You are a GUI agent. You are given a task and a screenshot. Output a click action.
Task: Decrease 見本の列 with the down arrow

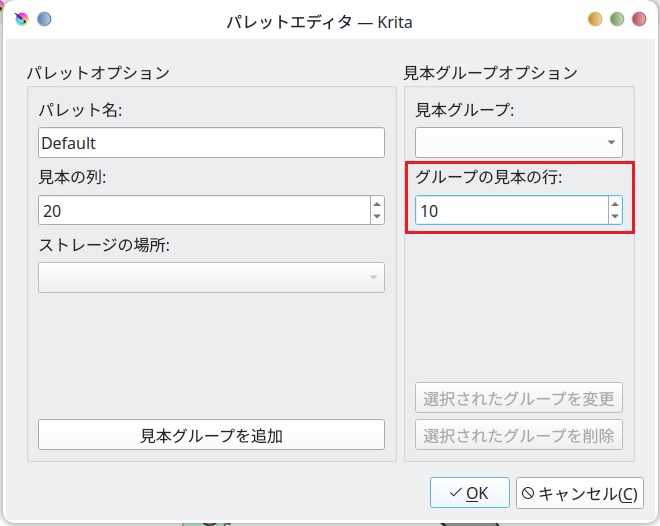[x=377, y=217]
